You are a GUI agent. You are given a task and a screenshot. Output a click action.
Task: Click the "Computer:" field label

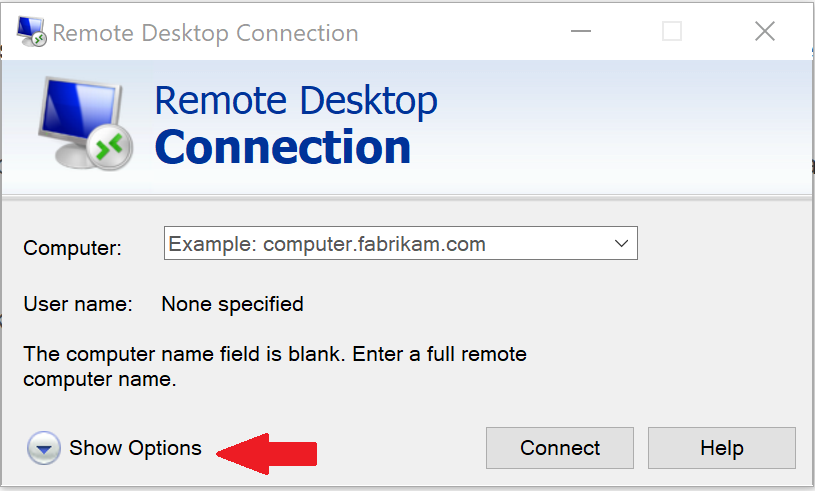click(x=72, y=248)
